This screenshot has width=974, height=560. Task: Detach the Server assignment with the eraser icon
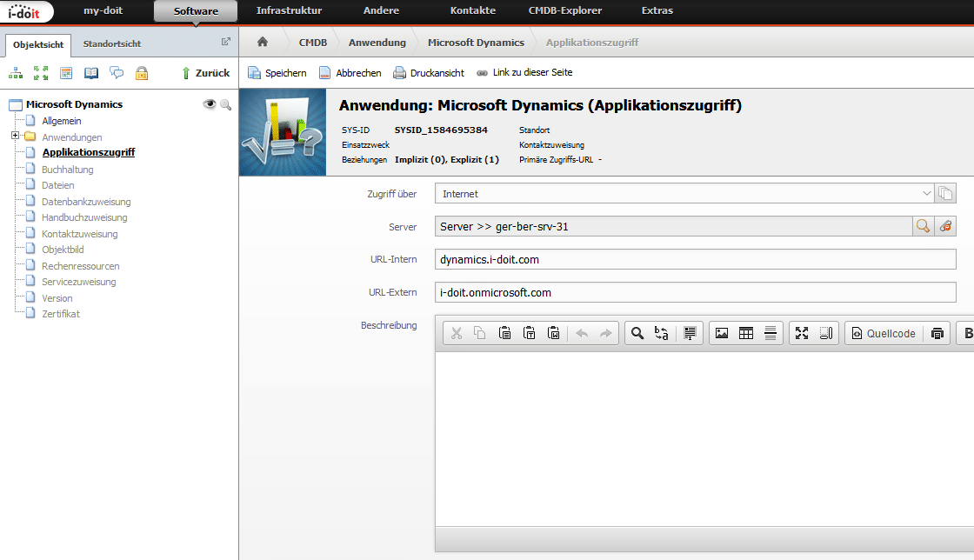click(x=945, y=227)
